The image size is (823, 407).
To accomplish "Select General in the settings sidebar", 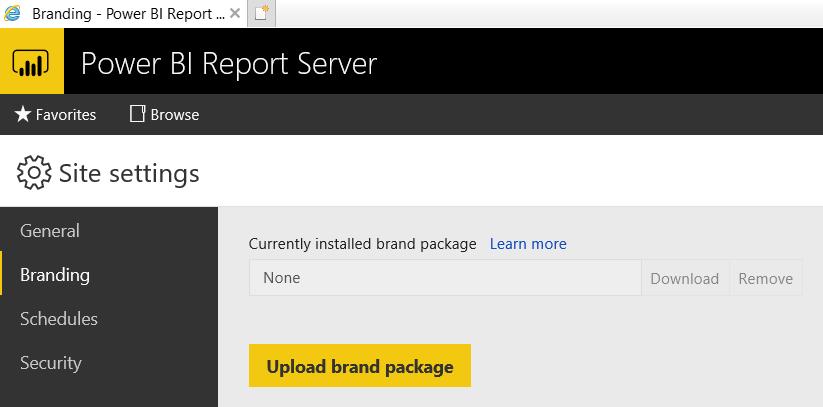I will 109,231.
